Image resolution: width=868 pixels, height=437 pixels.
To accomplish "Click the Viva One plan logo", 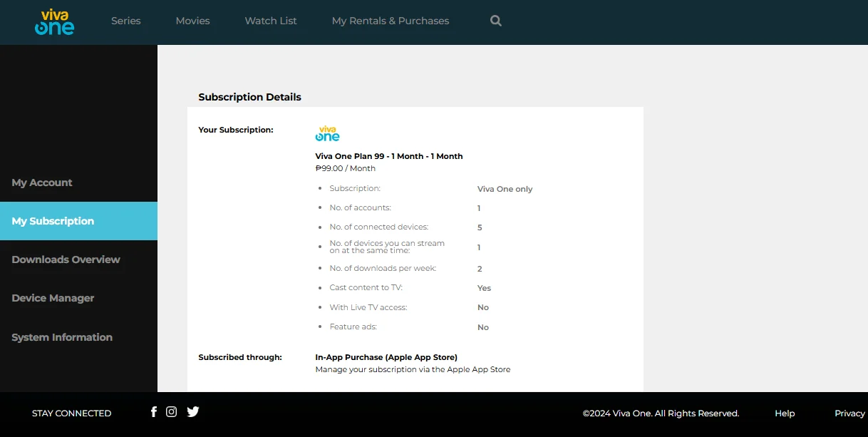I will coord(328,133).
